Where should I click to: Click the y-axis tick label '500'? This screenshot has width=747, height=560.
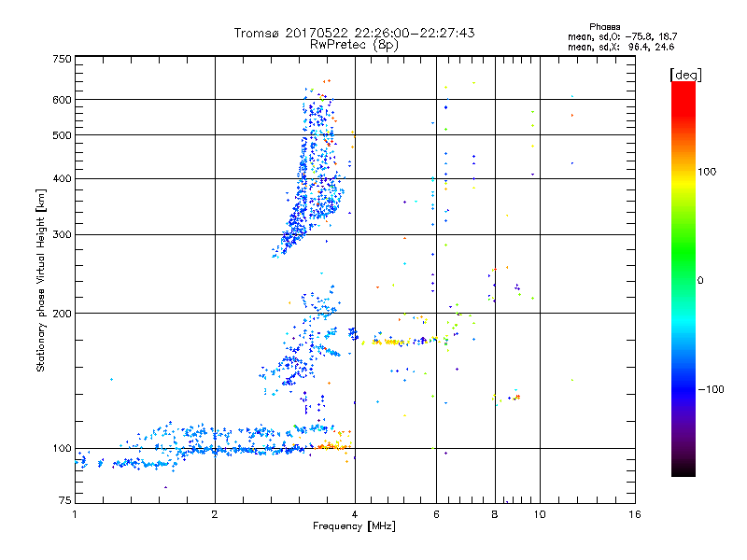tap(62, 135)
